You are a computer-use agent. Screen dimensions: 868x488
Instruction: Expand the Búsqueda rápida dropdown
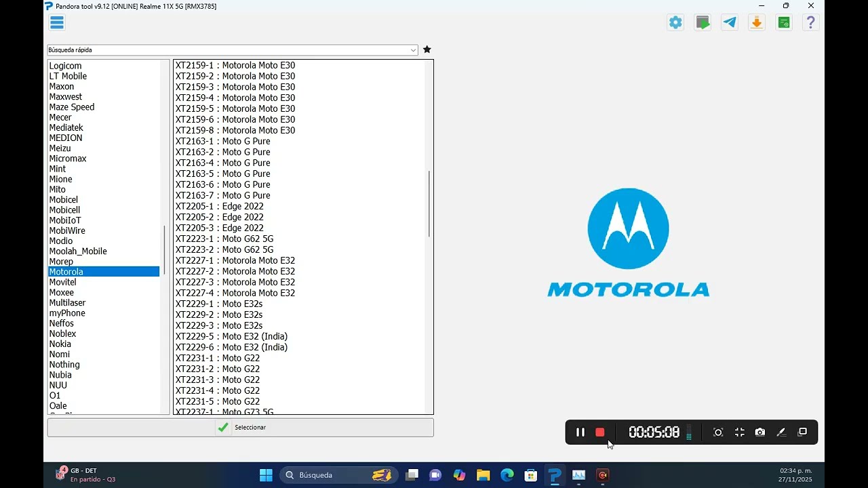point(413,50)
